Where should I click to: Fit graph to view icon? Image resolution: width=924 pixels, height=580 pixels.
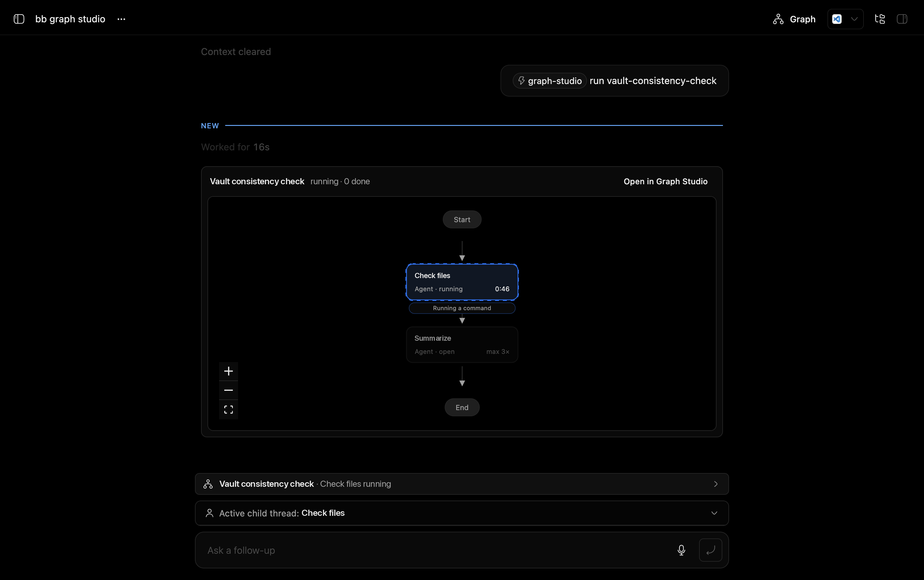pos(229,410)
